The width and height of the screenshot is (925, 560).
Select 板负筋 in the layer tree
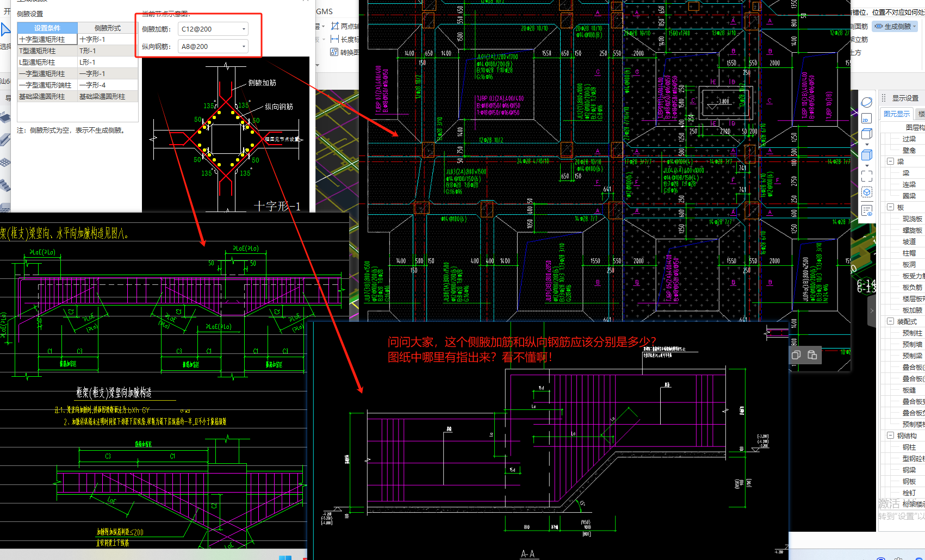pyautogui.click(x=912, y=287)
